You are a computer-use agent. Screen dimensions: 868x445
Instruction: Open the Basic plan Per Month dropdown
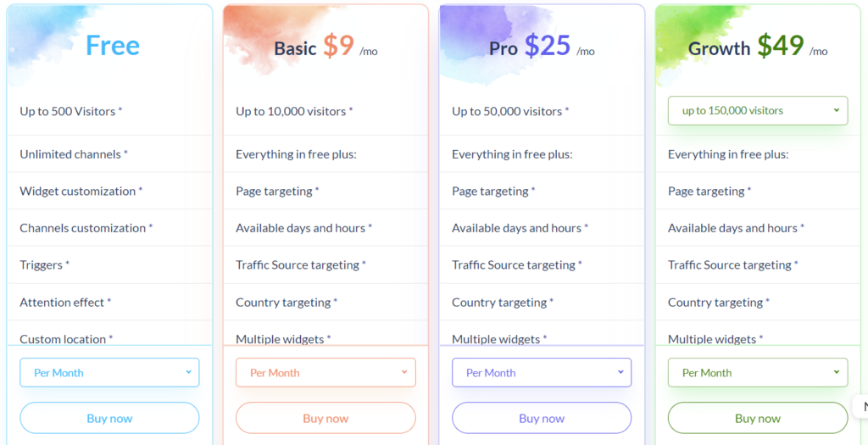coord(325,372)
